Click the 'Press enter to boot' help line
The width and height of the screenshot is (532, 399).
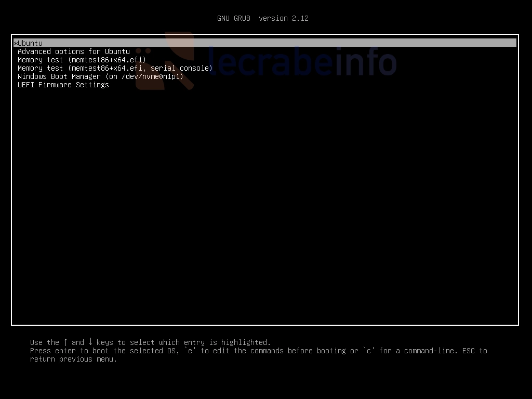coord(259,351)
